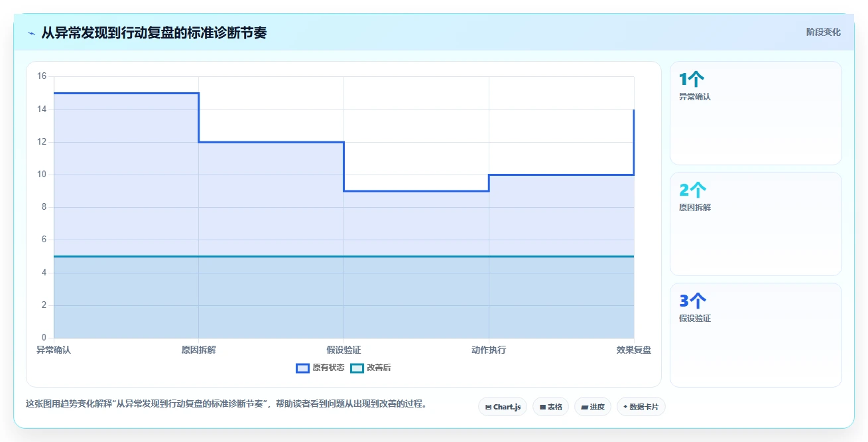The height and width of the screenshot is (442, 868).
Task: Click the 效果复盘 x-axis label
Action: pos(634,350)
